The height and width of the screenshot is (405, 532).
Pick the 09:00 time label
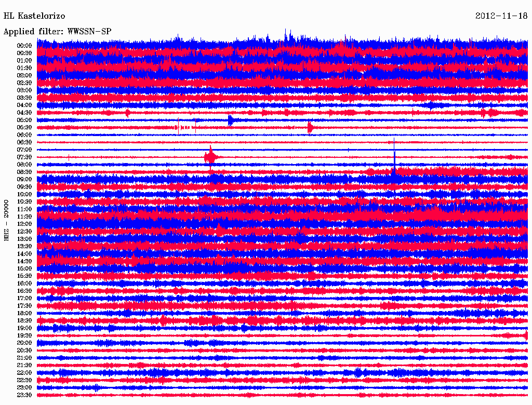pos(24,179)
